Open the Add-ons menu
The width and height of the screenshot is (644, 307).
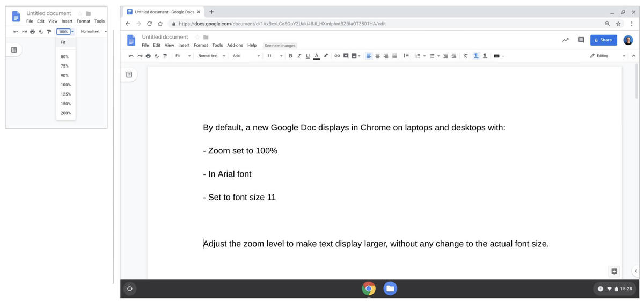pyautogui.click(x=235, y=46)
